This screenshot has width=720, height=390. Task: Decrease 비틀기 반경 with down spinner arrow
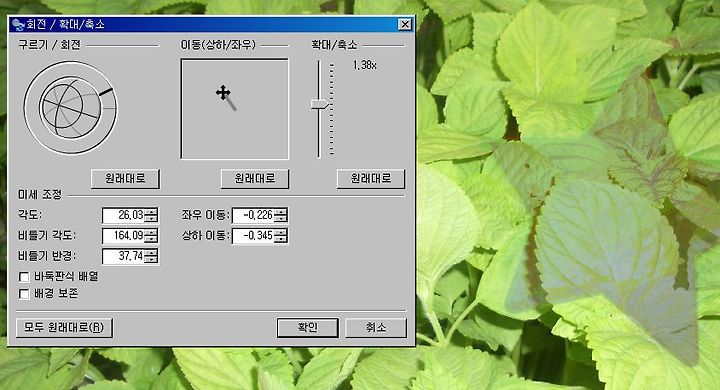(x=151, y=260)
